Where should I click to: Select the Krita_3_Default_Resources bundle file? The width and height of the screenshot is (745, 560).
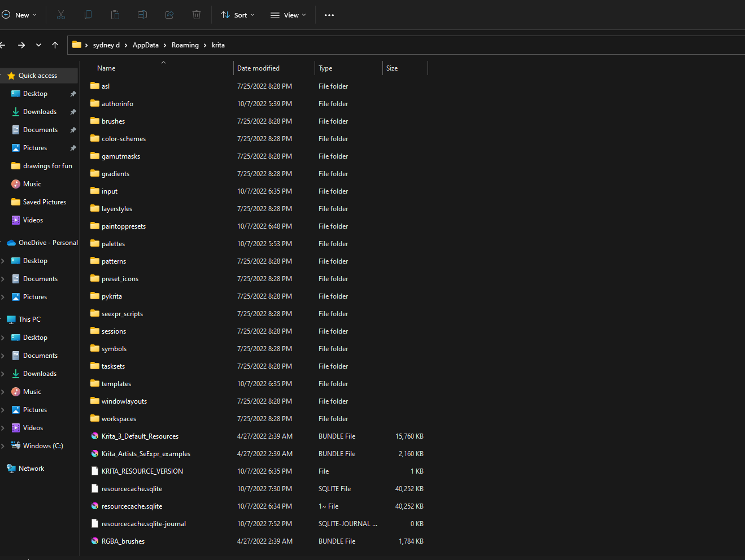point(140,436)
